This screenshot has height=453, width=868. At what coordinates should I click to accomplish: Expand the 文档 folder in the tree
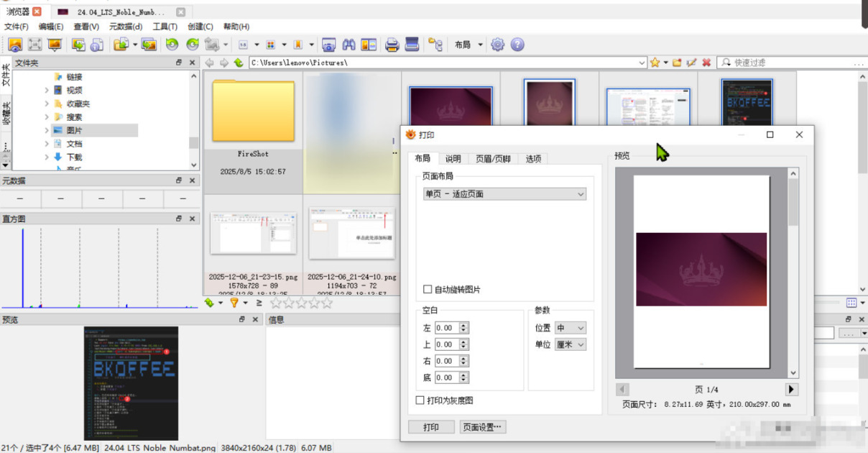47,144
